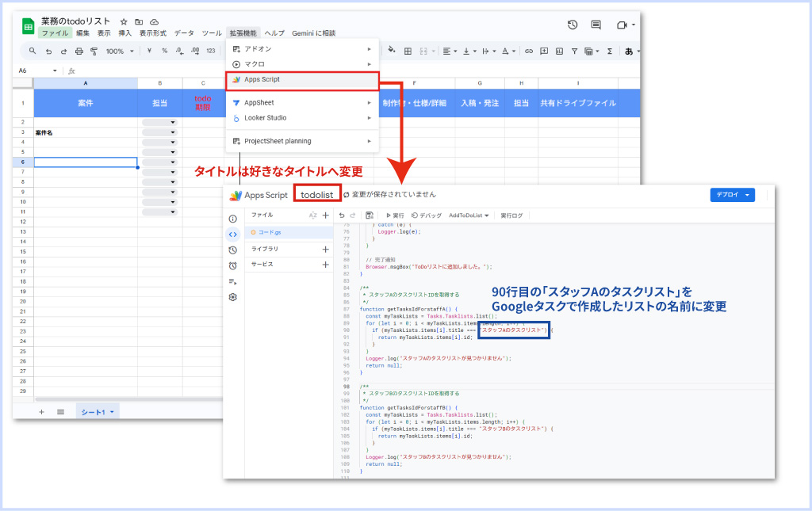Expand the マクロ submenu

pos(302,63)
